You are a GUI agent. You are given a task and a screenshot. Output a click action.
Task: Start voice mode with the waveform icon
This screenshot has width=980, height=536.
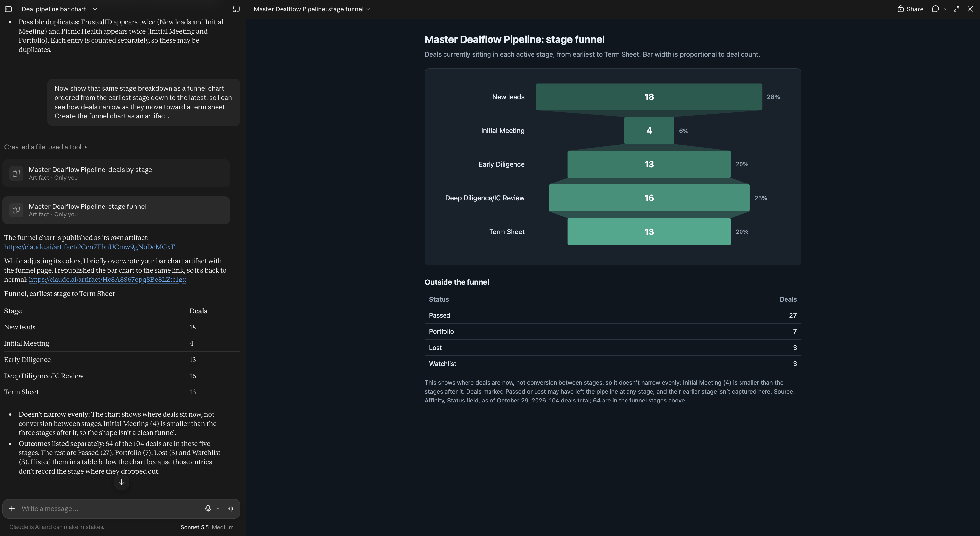(x=231, y=509)
